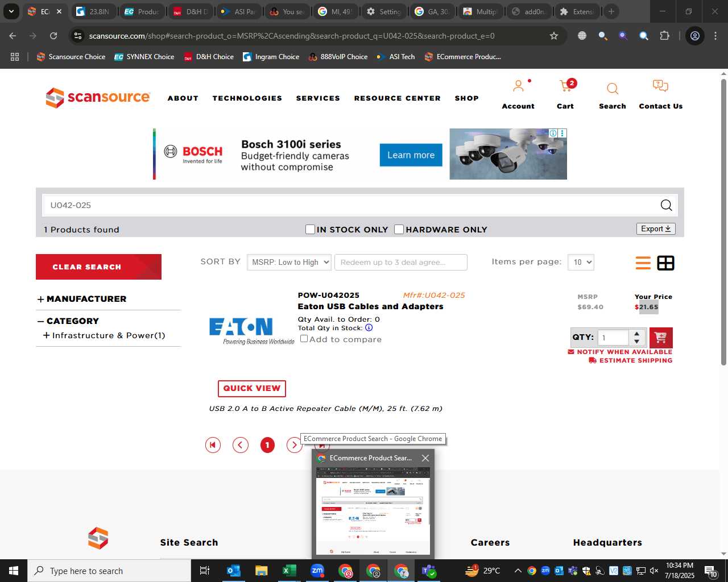Viewport: 728px width, 582px height.
Task: Click Estimate Shipping link
Action: (x=631, y=360)
